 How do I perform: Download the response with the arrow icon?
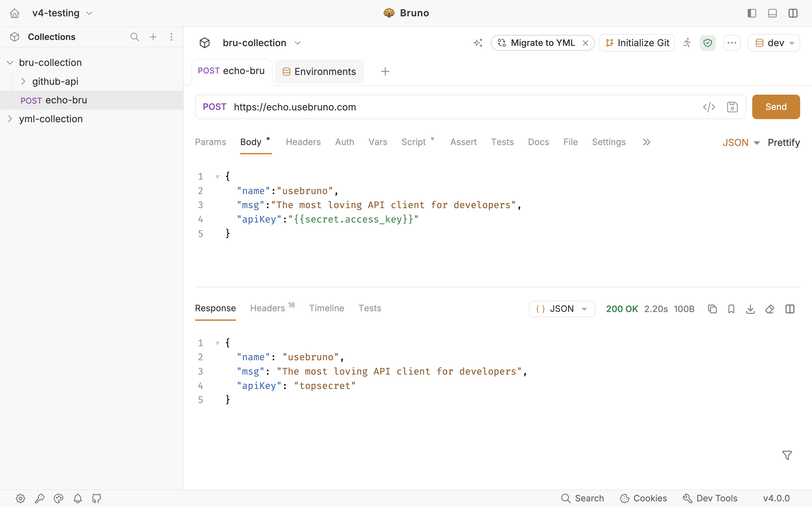[751, 309]
